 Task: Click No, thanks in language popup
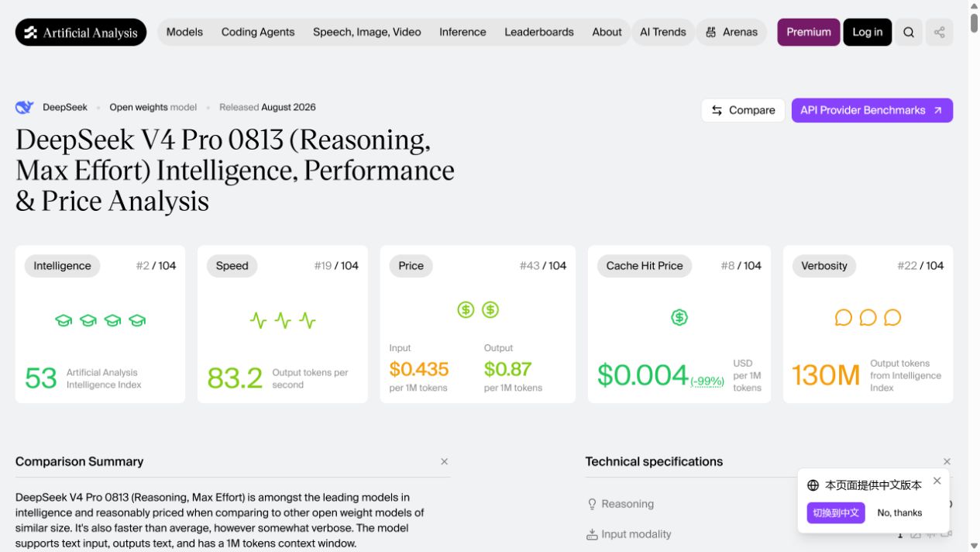(x=899, y=512)
